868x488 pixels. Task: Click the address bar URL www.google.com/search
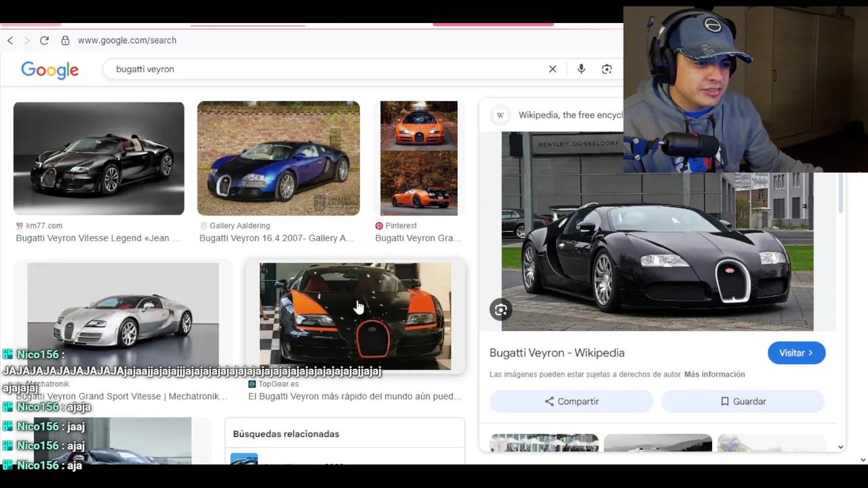[127, 41]
